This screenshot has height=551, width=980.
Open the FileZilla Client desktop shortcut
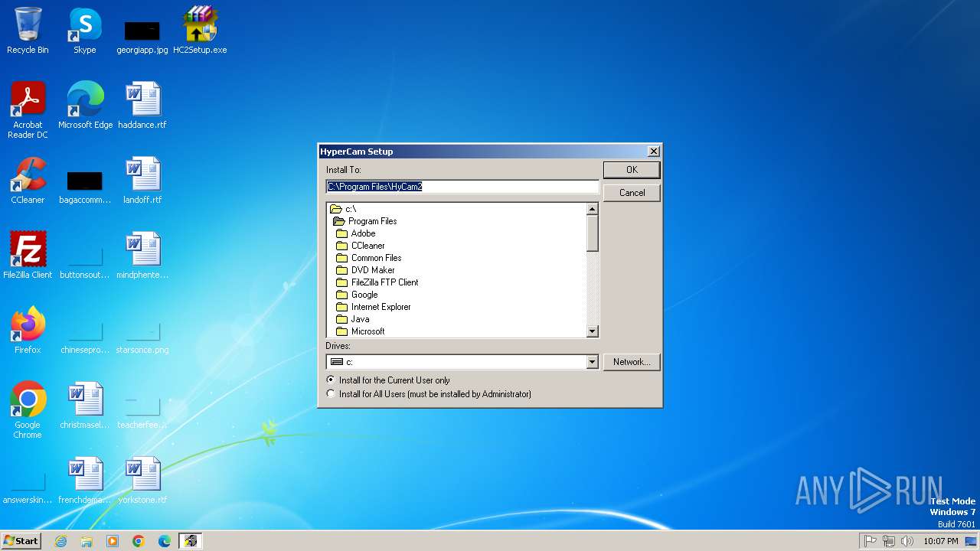coord(28,256)
